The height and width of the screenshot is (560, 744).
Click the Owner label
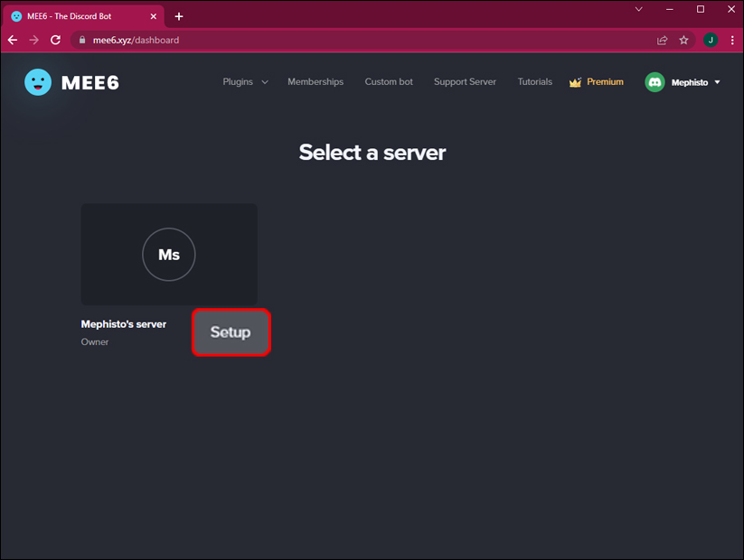click(94, 342)
